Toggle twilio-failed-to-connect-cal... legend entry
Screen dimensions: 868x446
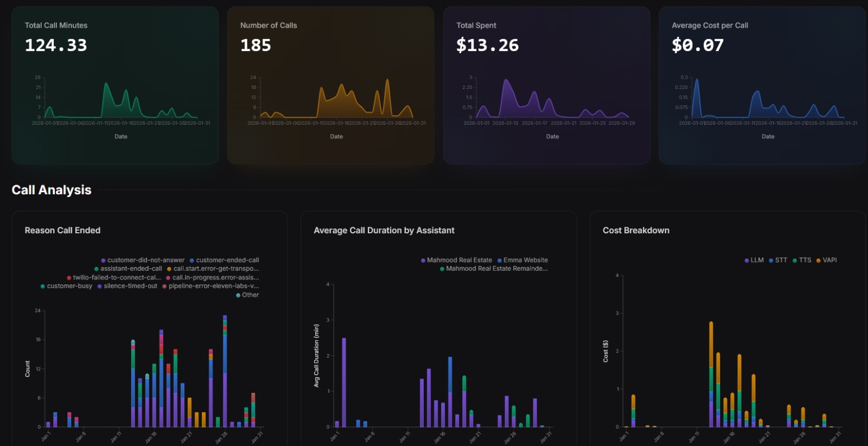pyautogui.click(x=114, y=277)
